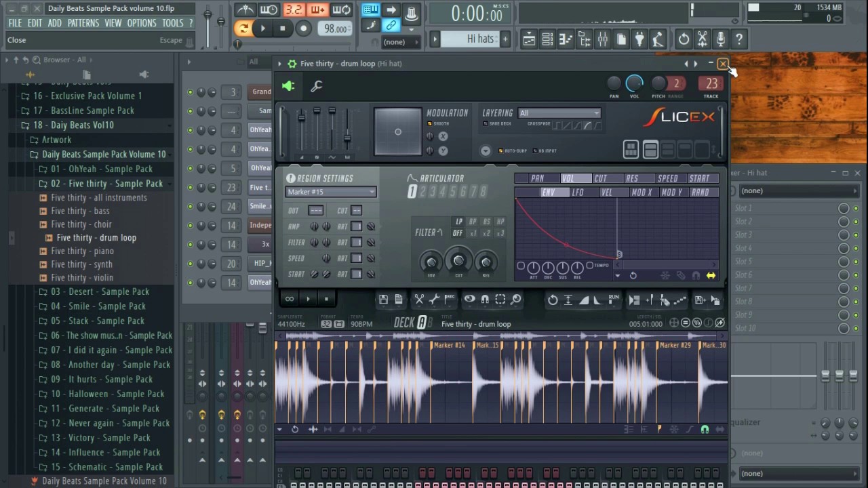
Task: Toggle the envelope TEMPO checkbox
Action: point(590,265)
